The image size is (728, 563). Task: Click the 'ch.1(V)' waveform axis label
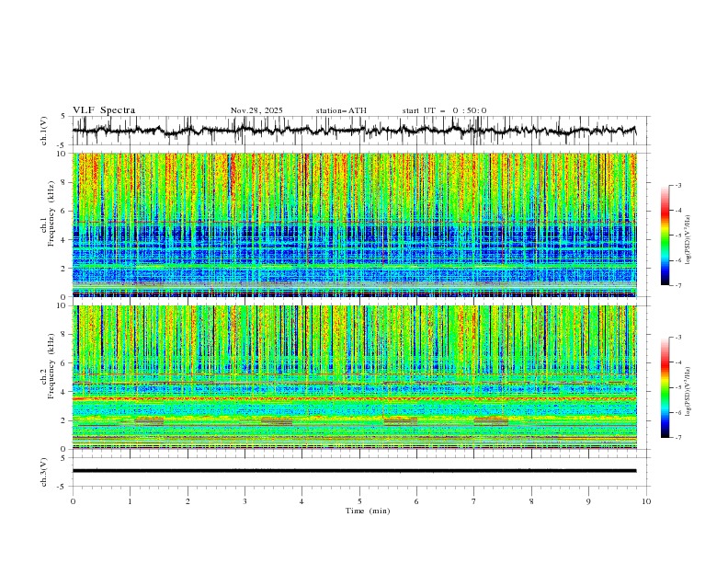tap(44, 131)
